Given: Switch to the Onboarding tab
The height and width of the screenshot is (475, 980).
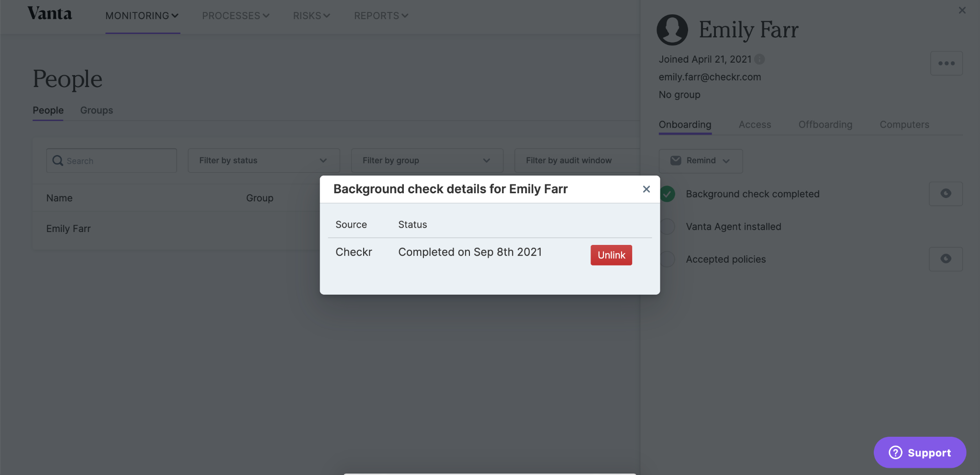Looking at the screenshot, I should (685, 124).
